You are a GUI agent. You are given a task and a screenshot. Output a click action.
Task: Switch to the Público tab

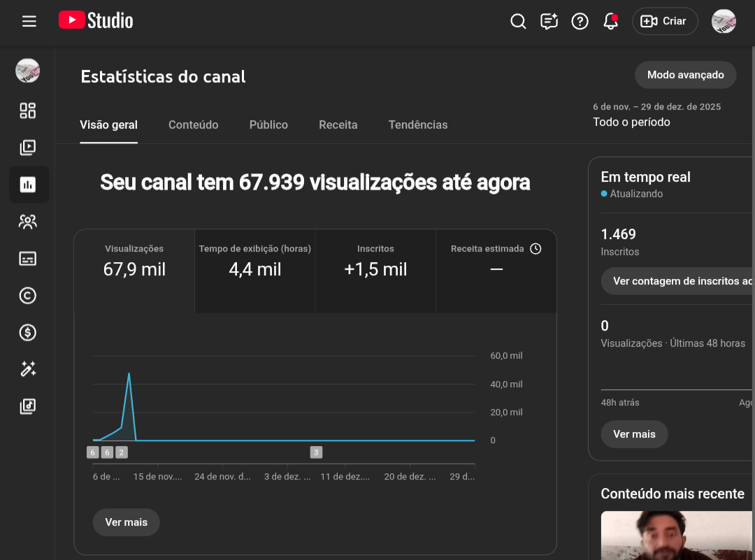point(268,125)
